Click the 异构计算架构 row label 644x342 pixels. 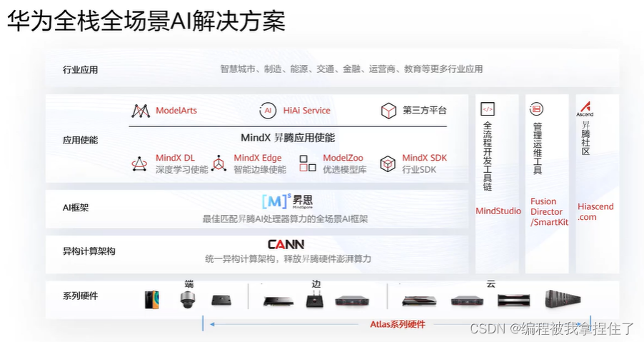(89, 251)
